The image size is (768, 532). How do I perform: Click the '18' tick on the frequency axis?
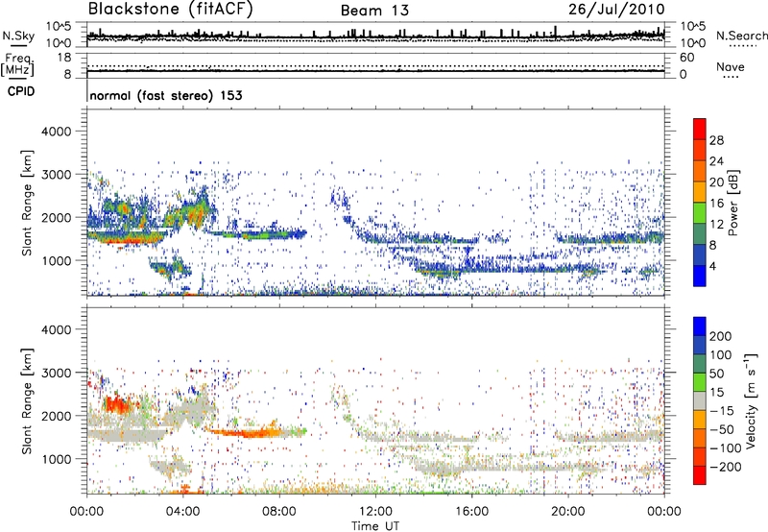(64, 58)
